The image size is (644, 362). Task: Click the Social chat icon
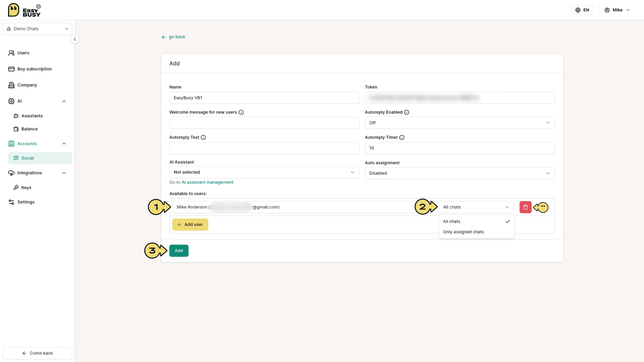click(x=16, y=158)
